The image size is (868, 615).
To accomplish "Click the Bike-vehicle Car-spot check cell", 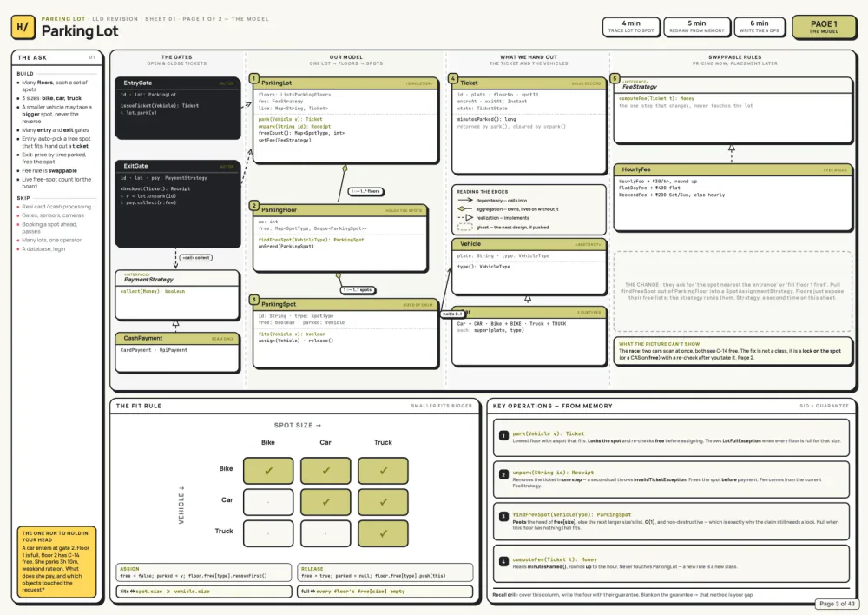I will point(325,471).
